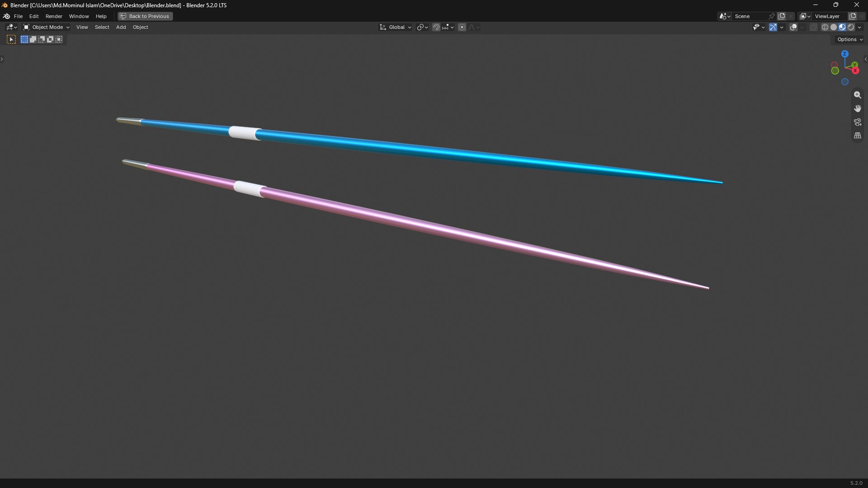Click the blue Z axis gizmo handle
This screenshot has height=488, width=868.
(844, 54)
